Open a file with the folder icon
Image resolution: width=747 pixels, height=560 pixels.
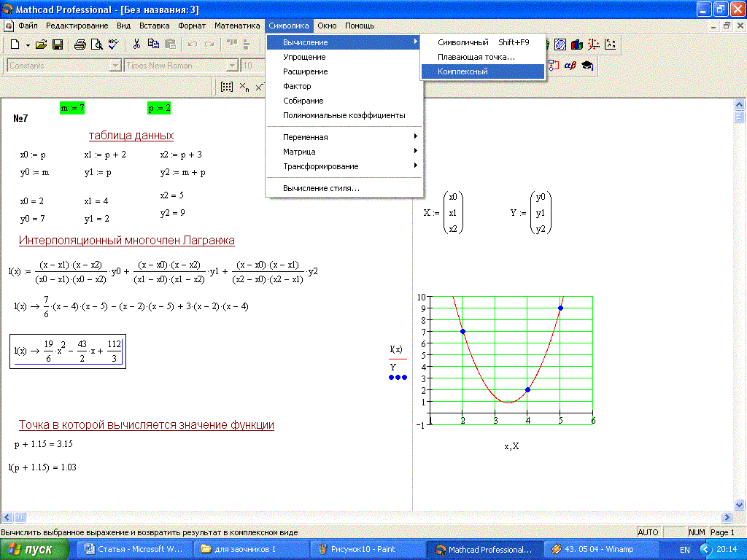pos(41,44)
